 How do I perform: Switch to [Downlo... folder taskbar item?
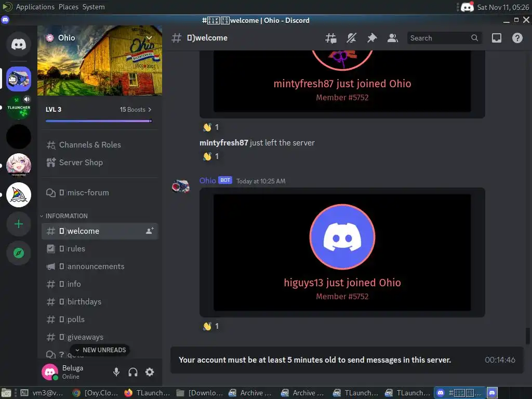pyautogui.click(x=199, y=393)
